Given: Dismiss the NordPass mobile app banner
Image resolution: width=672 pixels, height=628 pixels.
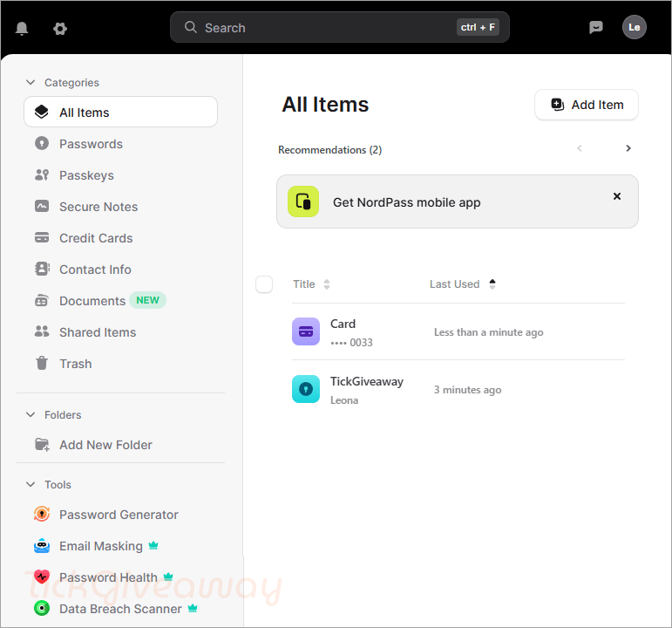Looking at the screenshot, I should pyautogui.click(x=617, y=196).
